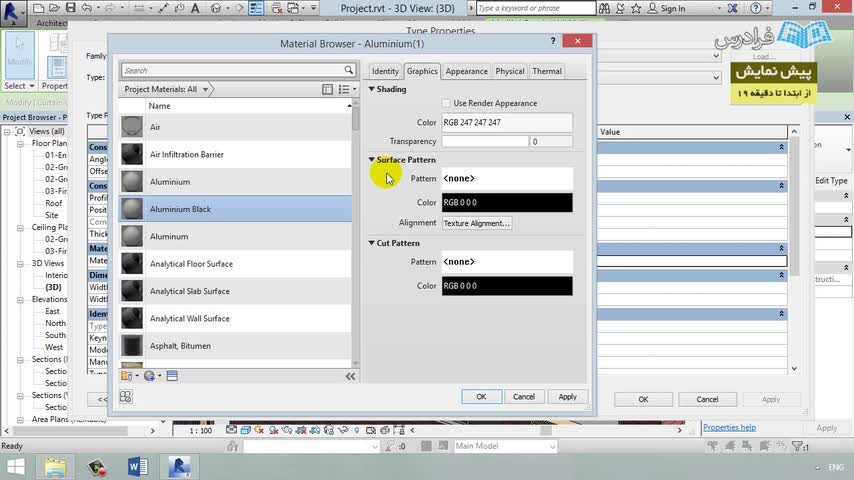Screen dimensions: 854x480
Task: Open the Select dropdown in the ribbon
Action: coord(20,86)
